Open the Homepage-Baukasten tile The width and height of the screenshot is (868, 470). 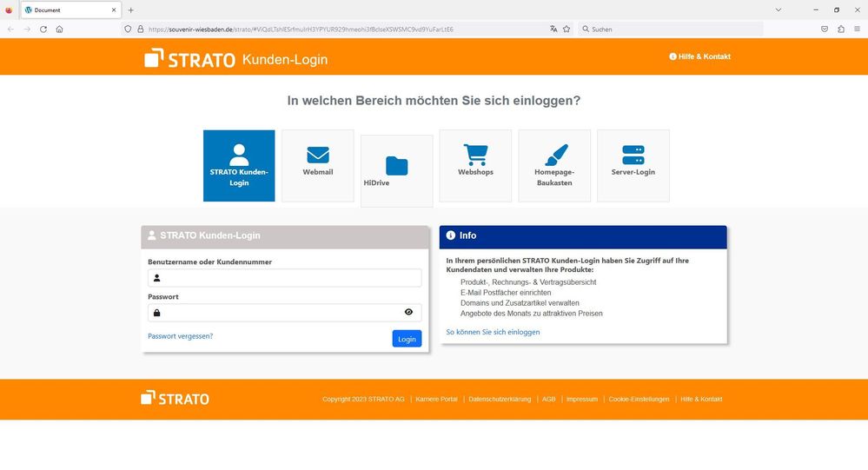(554, 165)
